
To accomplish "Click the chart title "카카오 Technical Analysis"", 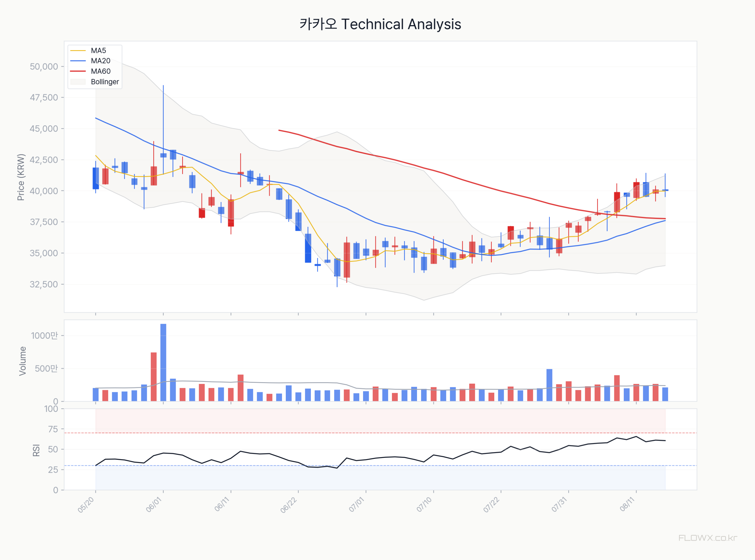I will 380,24.
